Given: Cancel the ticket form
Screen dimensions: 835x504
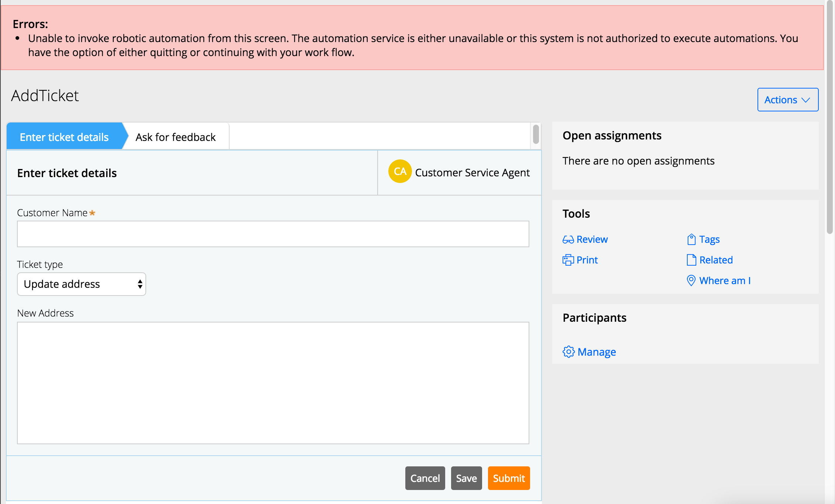Looking at the screenshot, I should pyautogui.click(x=425, y=478).
